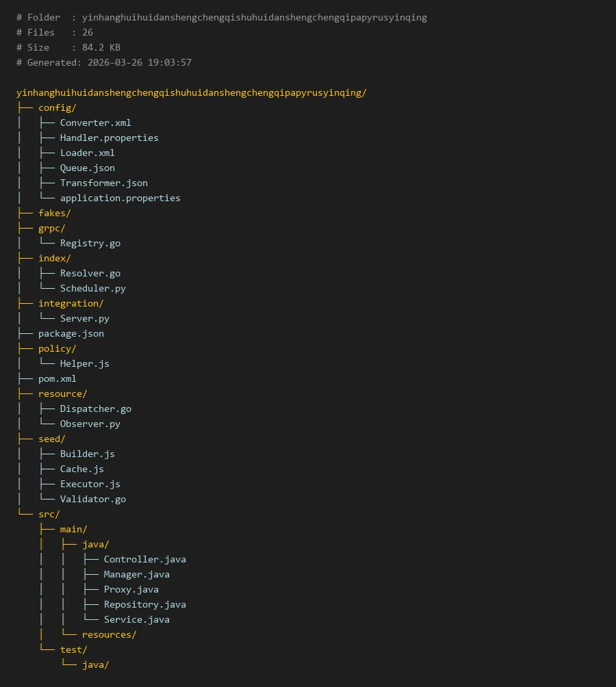Viewport: 616px width, 687px height.
Task: Select the pom.xml file
Action: point(57,378)
